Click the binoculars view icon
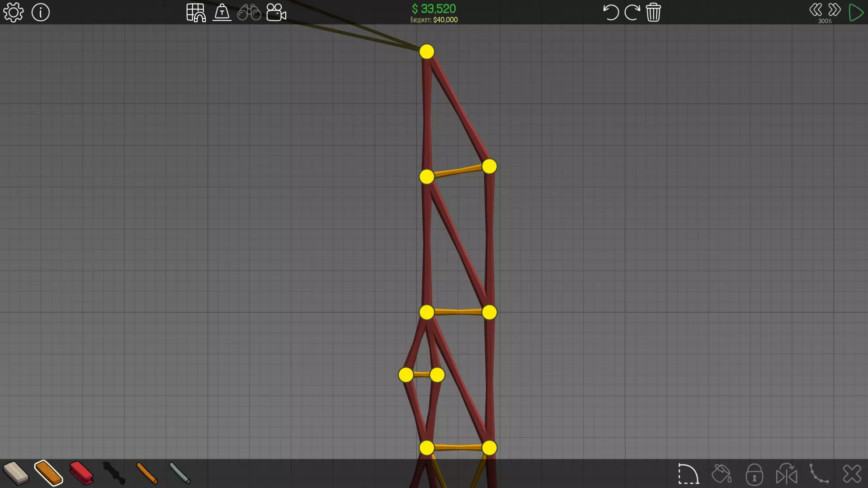868x488 pixels. pyautogui.click(x=249, y=13)
